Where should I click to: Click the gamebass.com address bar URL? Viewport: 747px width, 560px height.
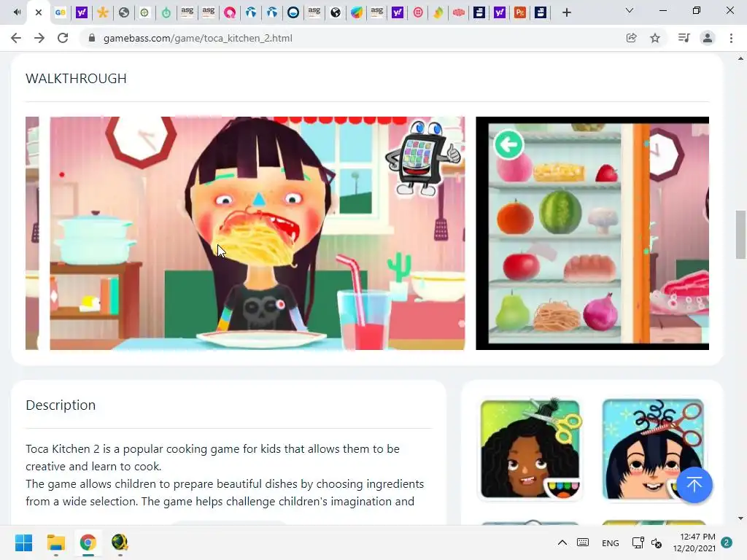198,38
